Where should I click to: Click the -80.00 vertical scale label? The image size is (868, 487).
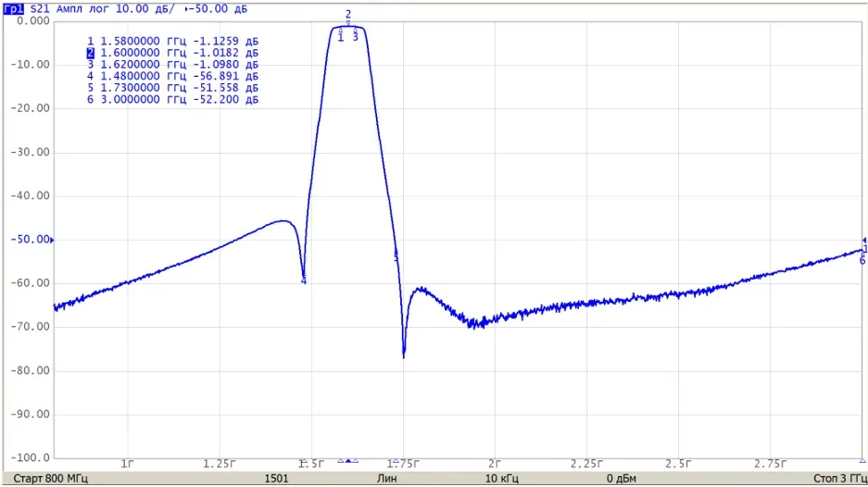[x=31, y=370]
